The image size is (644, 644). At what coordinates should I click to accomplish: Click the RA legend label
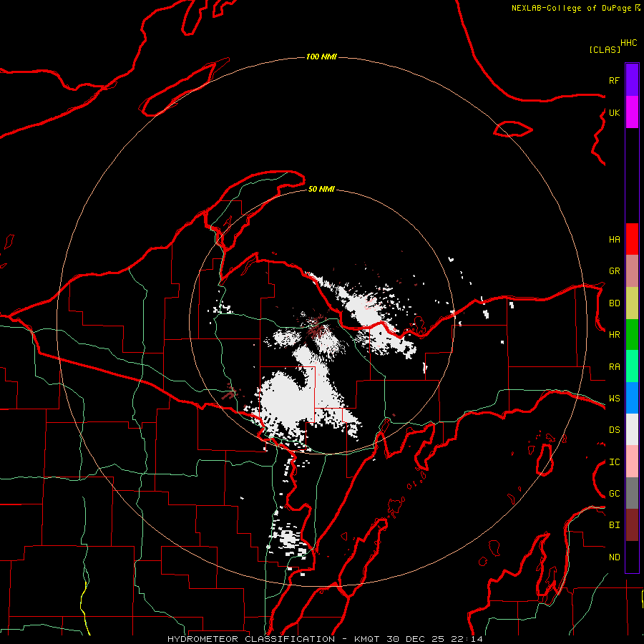tap(614, 367)
